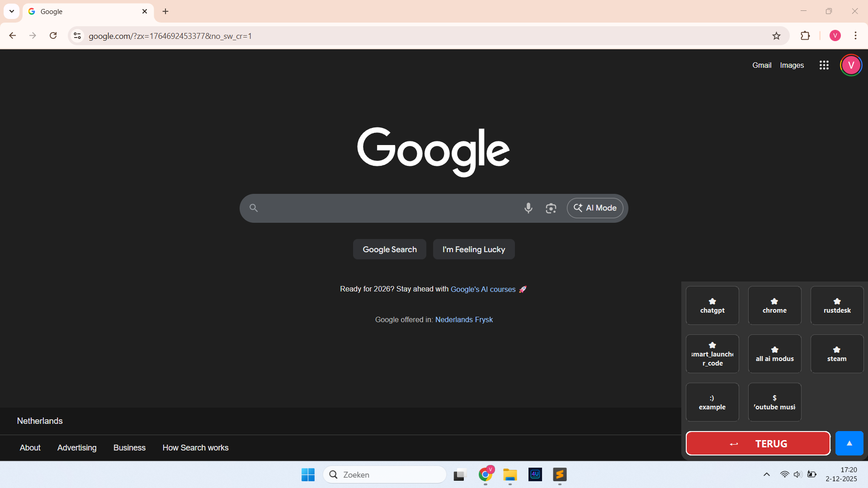Open the Google's AI courses link

click(x=483, y=289)
